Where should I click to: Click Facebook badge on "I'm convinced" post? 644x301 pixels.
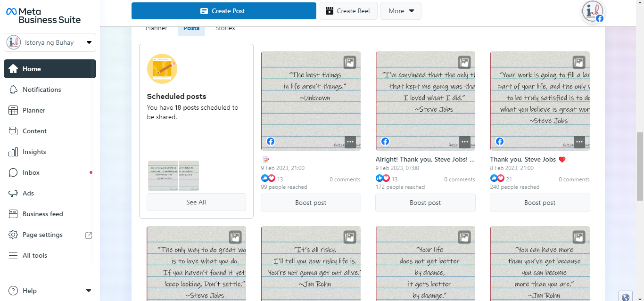click(x=385, y=141)
